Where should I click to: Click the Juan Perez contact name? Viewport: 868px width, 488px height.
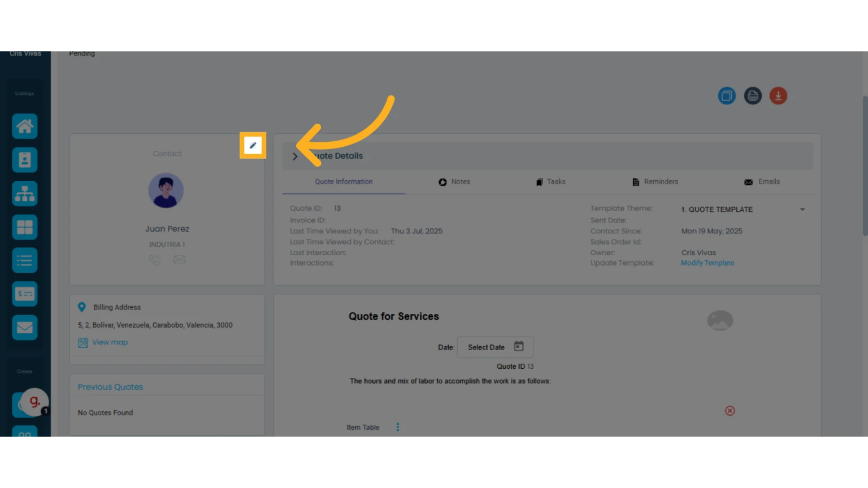pyautogui.click(x=167, y=229)
